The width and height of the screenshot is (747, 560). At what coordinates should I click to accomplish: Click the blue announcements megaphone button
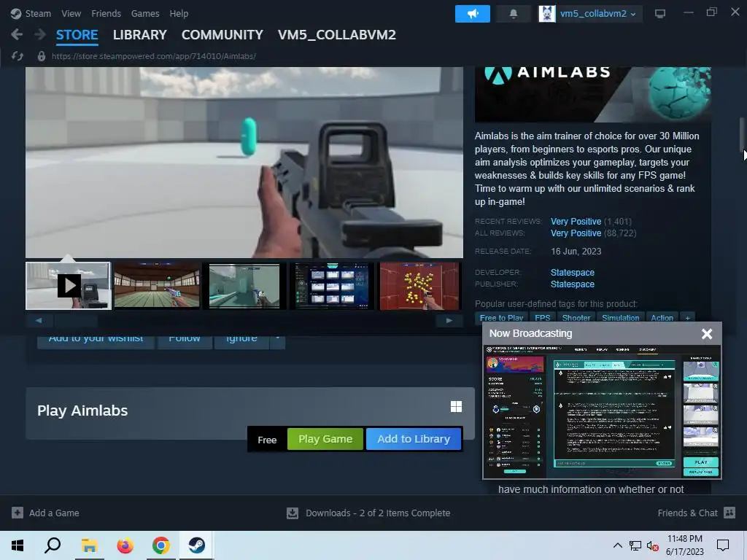pos(472,14)
